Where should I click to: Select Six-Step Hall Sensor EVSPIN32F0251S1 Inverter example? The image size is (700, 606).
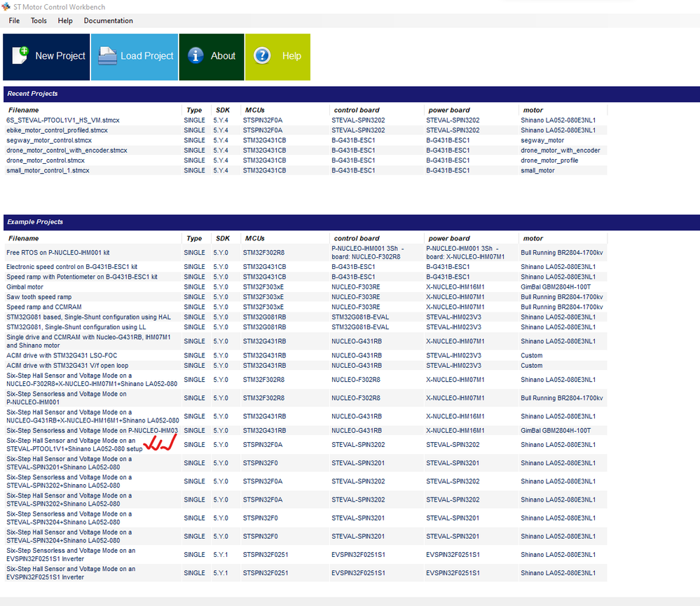click(71, 573)
